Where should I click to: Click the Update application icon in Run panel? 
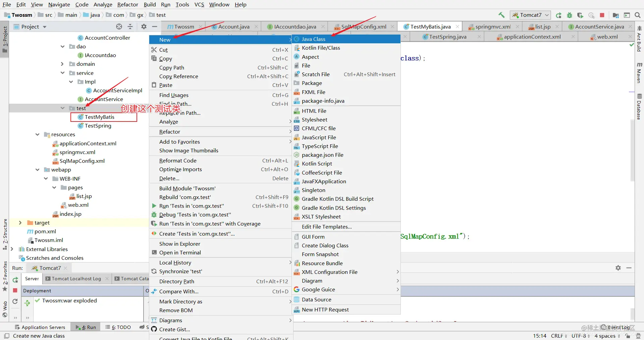pyautogui.click(x=15, y=301)
